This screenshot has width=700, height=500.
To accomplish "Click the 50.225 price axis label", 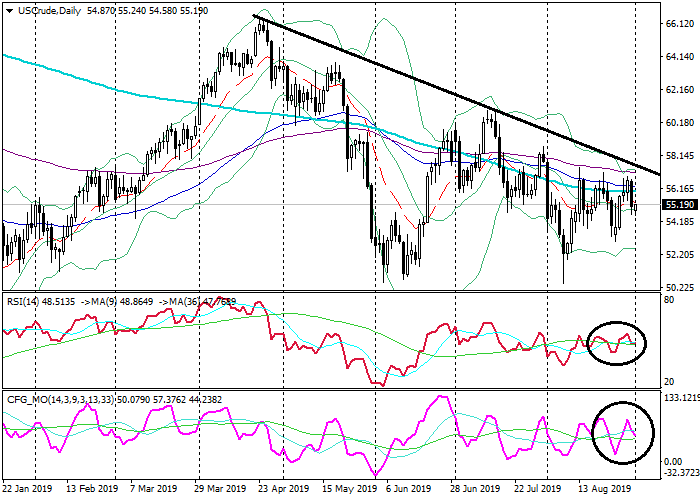I will (x=679, y=287).
